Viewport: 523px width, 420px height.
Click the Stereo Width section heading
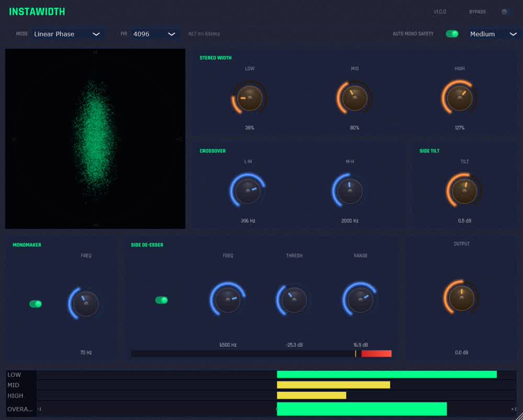pyautogui.click(x=215, y=58)
